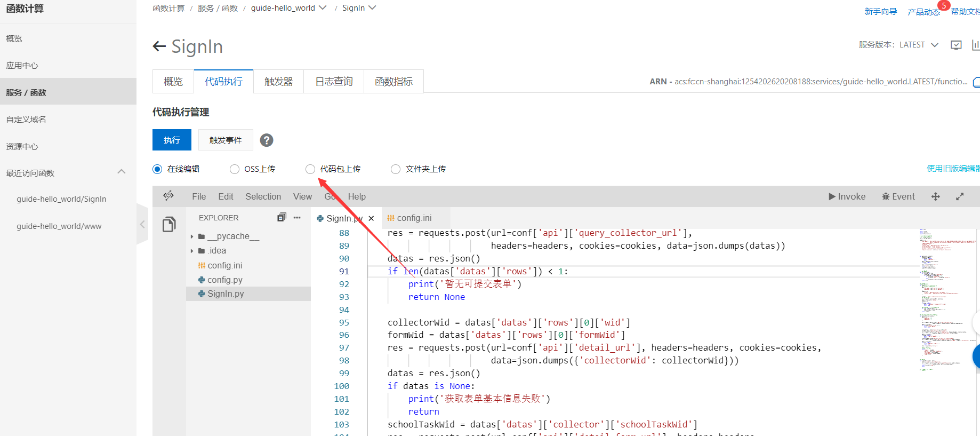Click the back arrow next to SignIn

[x=159, y=46]
